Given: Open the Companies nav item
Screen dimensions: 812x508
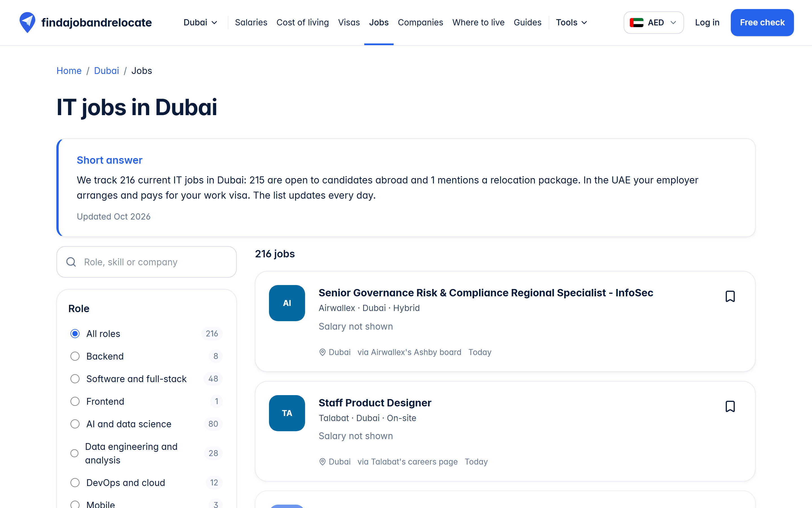Looking at the screenshot, I should 420,23.
